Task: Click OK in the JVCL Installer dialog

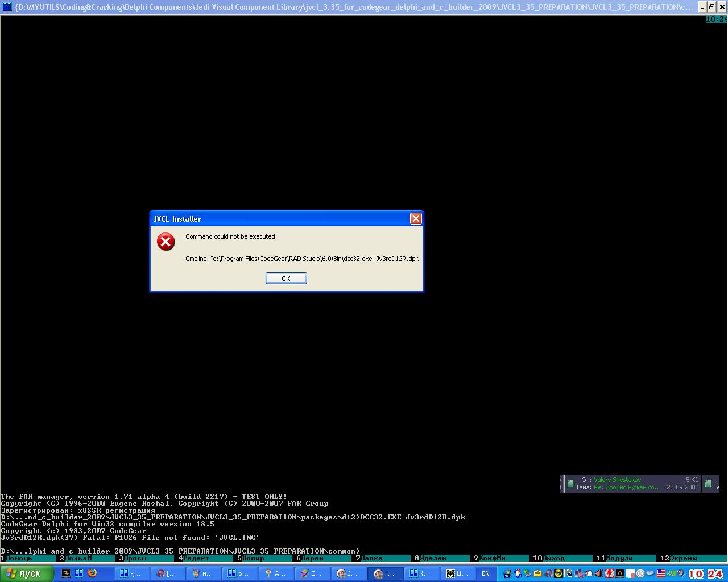Action: click(x=286, y=278)
